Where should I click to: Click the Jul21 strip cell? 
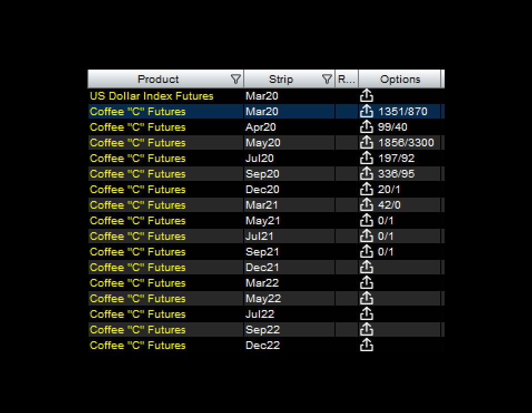[x=289, y=237]
